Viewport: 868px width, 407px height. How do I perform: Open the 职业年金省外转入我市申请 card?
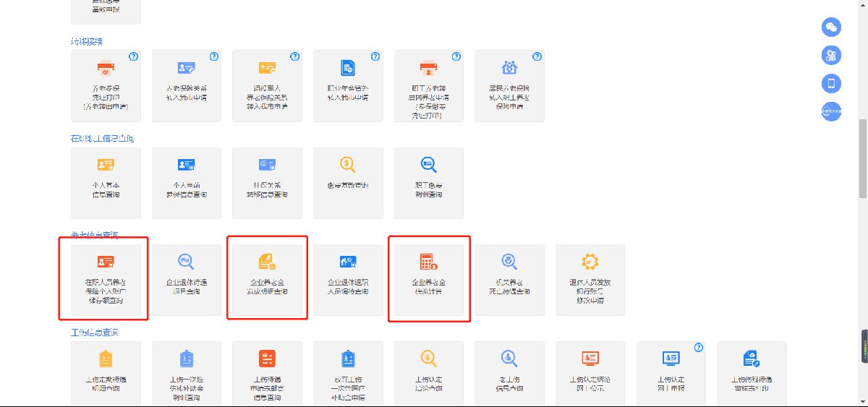pos(348,86)
